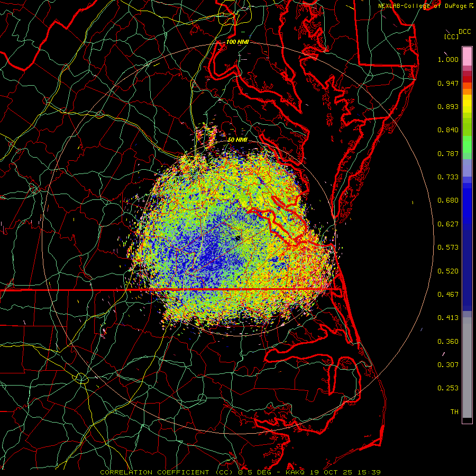Screen dimensions: 476x476
Task: Click the 50 NMI range ring label
Action: [x=237, y=140]
